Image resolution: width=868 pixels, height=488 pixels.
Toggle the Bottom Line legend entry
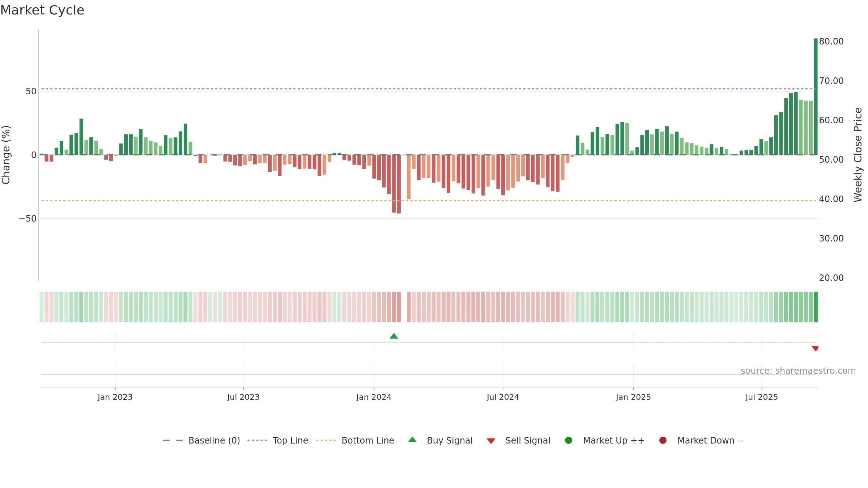point(355,440)
